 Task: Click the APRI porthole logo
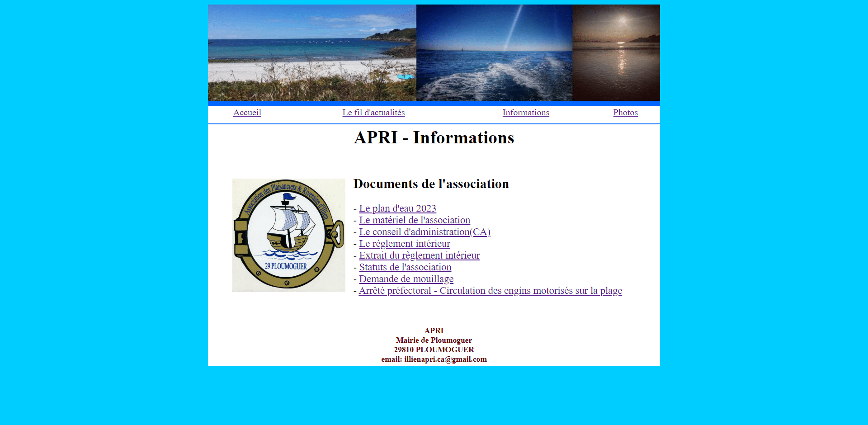[x=288, y=235]
